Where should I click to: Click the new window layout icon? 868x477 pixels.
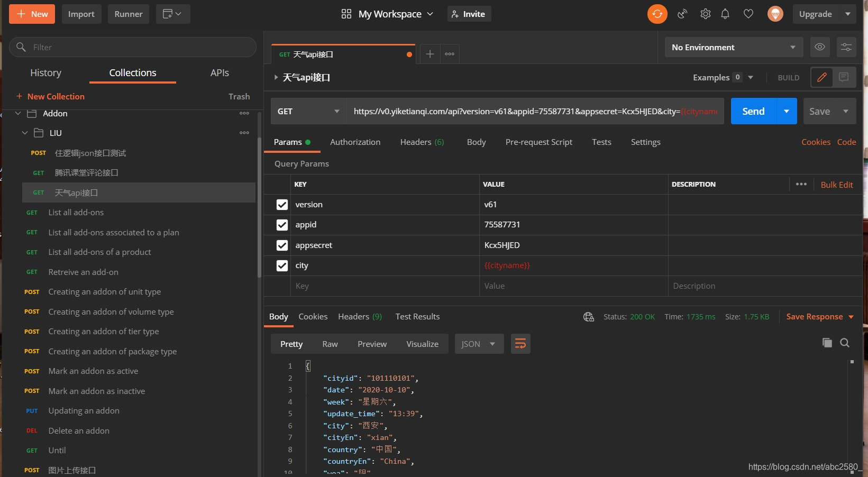point(172,14)
